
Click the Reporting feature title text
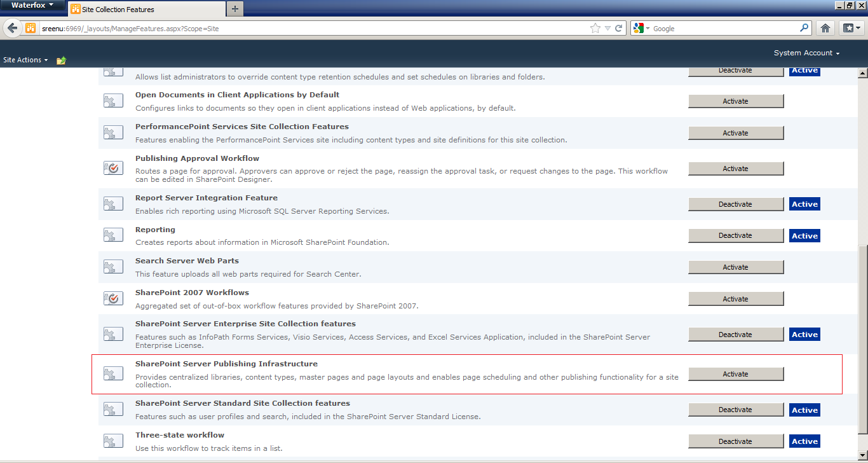(x=155, y=230)
